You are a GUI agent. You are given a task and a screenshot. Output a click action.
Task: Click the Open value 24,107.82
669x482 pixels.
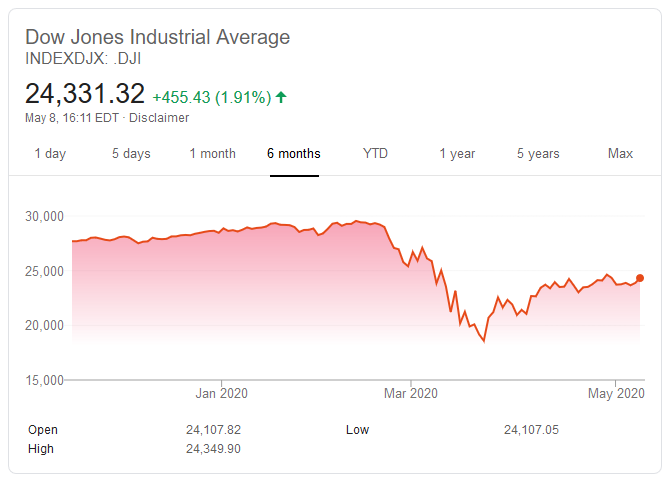(x=214, y=430)
